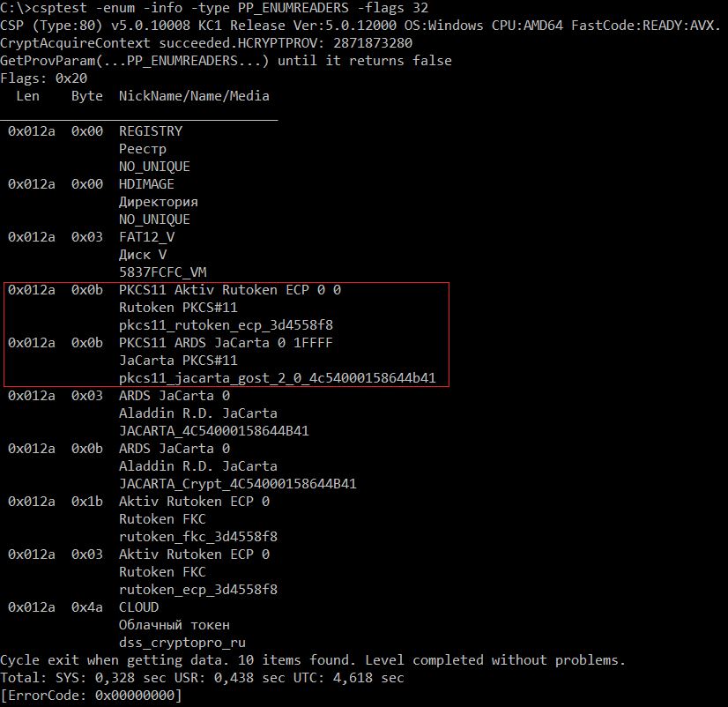Click NO_UNIQUE under 'Реестр'
This screenshot has width=728, height=707.
pos(154,167)
